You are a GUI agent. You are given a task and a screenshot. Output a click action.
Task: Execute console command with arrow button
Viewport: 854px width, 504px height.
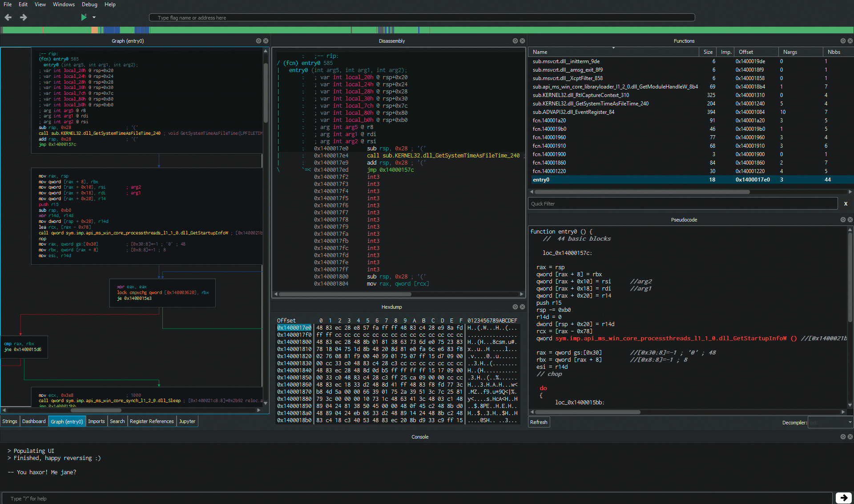[x=843, y=498]
